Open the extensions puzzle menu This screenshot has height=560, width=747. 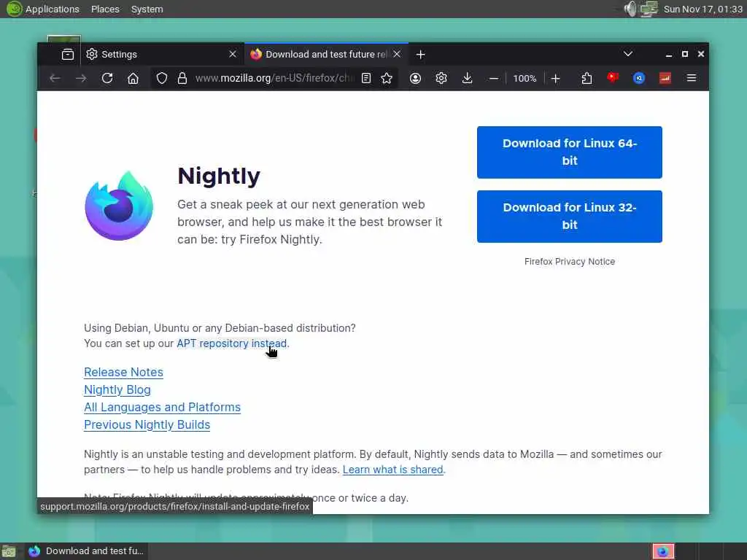587,78
